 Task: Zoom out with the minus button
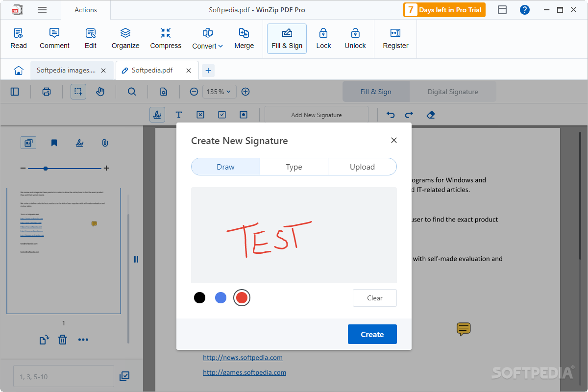194,92
